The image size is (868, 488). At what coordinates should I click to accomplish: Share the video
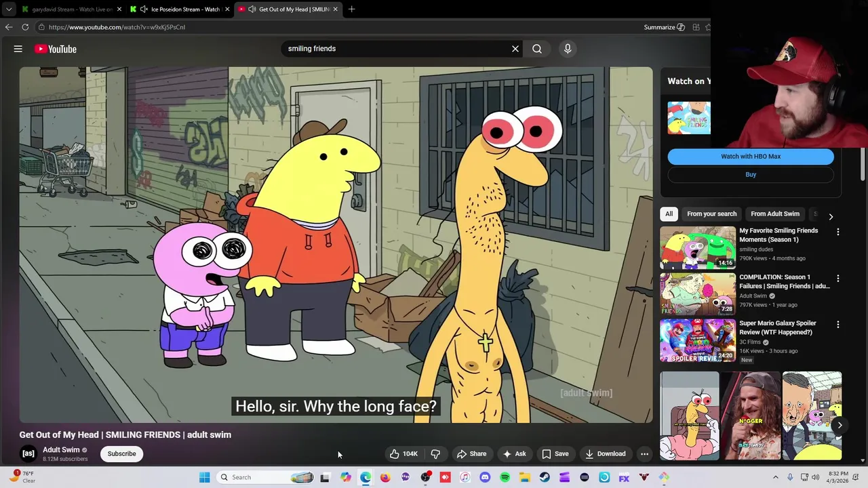[x=471, y=453]
